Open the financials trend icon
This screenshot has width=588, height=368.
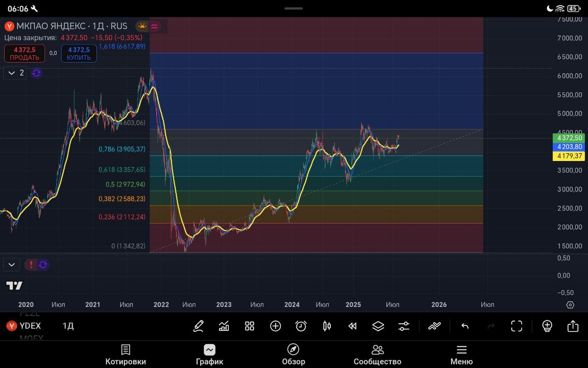[435, 326]
